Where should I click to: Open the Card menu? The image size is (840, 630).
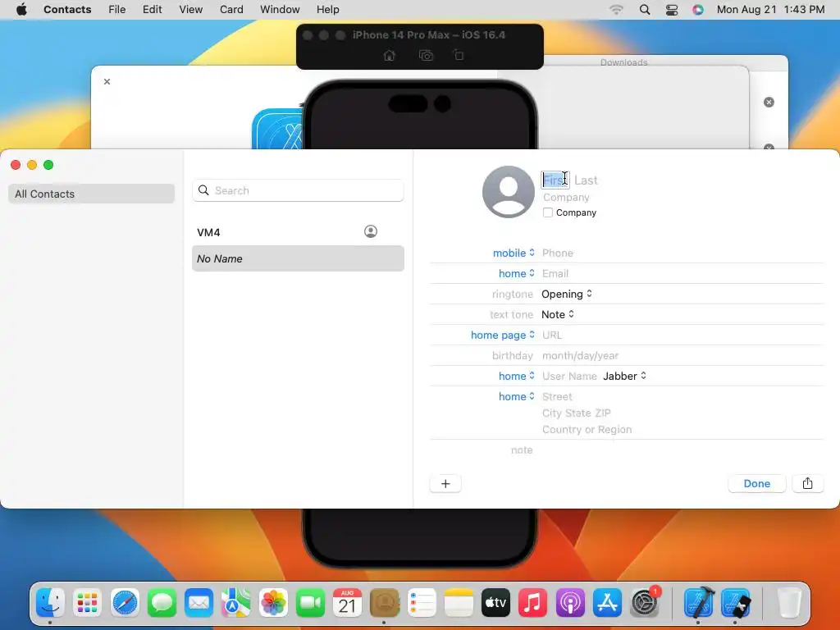pyautogui.click(x=231, y=10)
